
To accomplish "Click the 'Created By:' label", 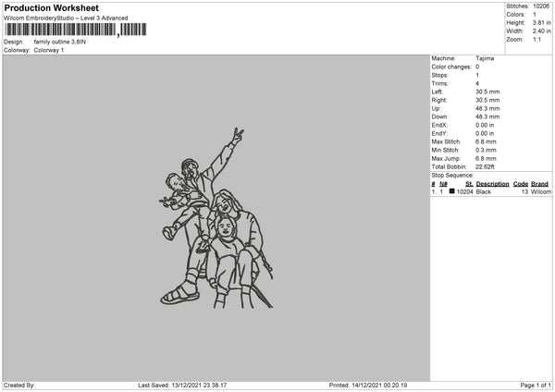I will pyautogui.click(x=19, y=386).
